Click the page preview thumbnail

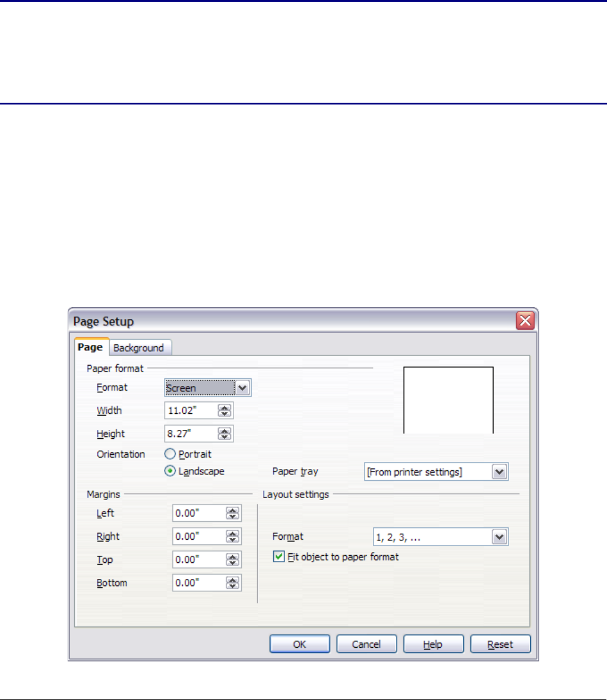448,400
